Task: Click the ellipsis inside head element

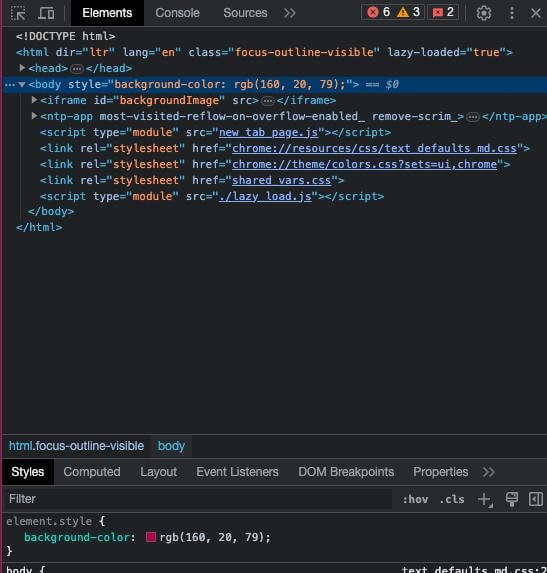Action: pos(77,68)
